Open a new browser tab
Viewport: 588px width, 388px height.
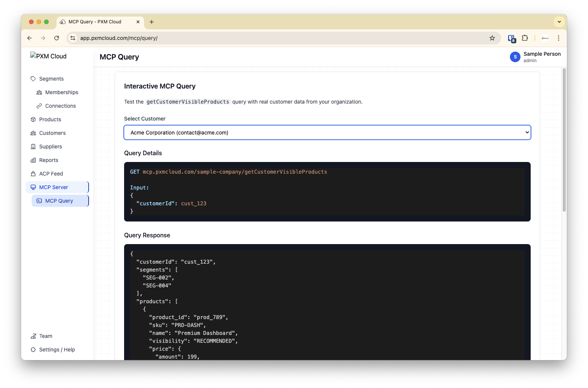click(152, 22)
